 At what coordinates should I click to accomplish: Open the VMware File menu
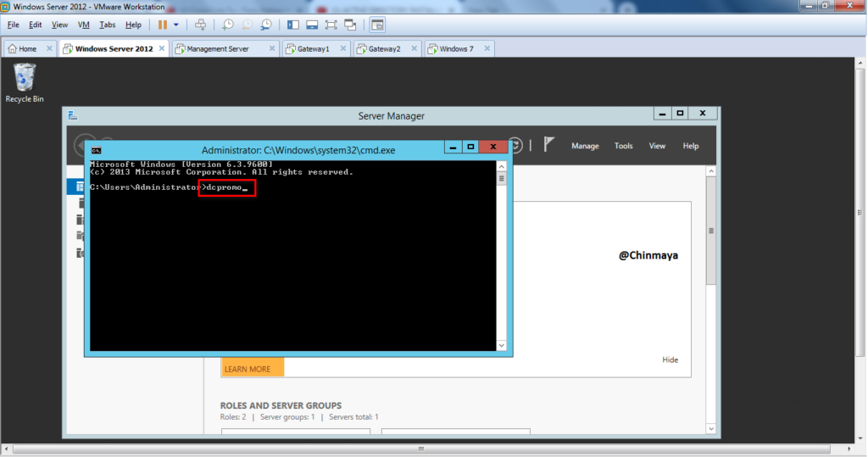[14, 25]
